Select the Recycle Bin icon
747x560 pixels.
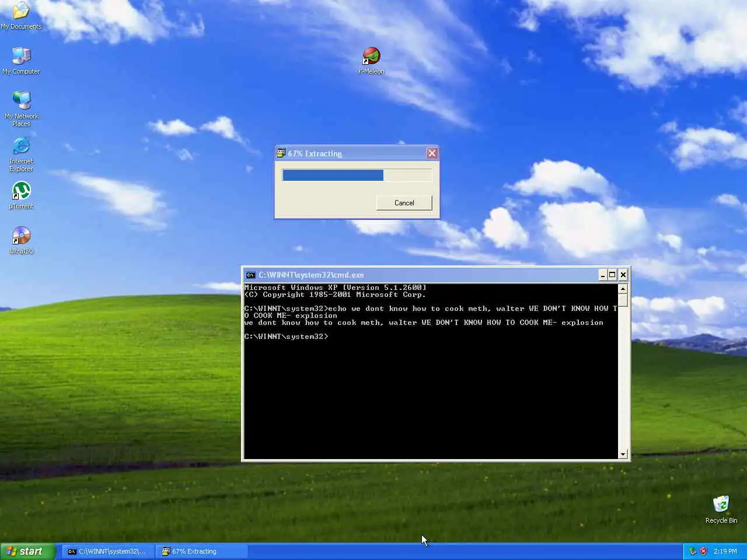coord(721,509)
